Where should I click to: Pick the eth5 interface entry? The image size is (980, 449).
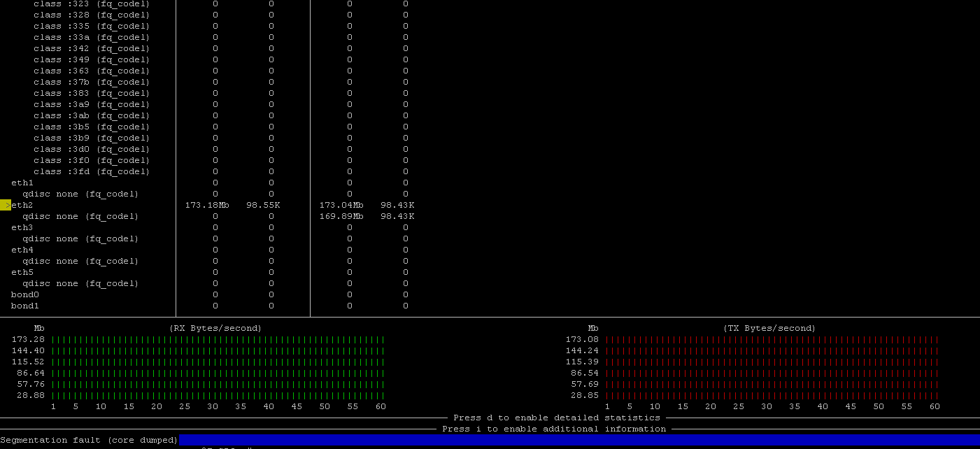[22, 272]
